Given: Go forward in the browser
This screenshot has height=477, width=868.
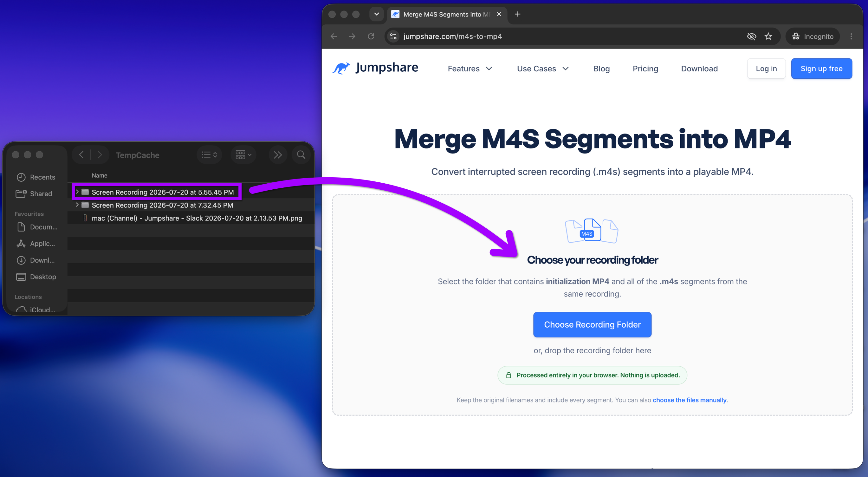Looking at the screenshot, I should tap(352, 36).
